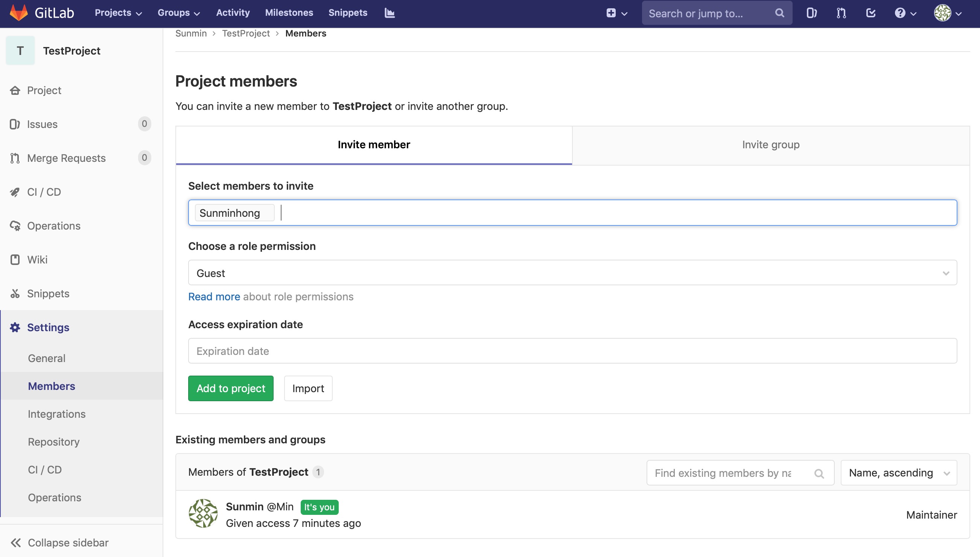Switch to the Invite group tab
Image resolution: width=980 pixels, height=557 pixels.
point(770,145)
